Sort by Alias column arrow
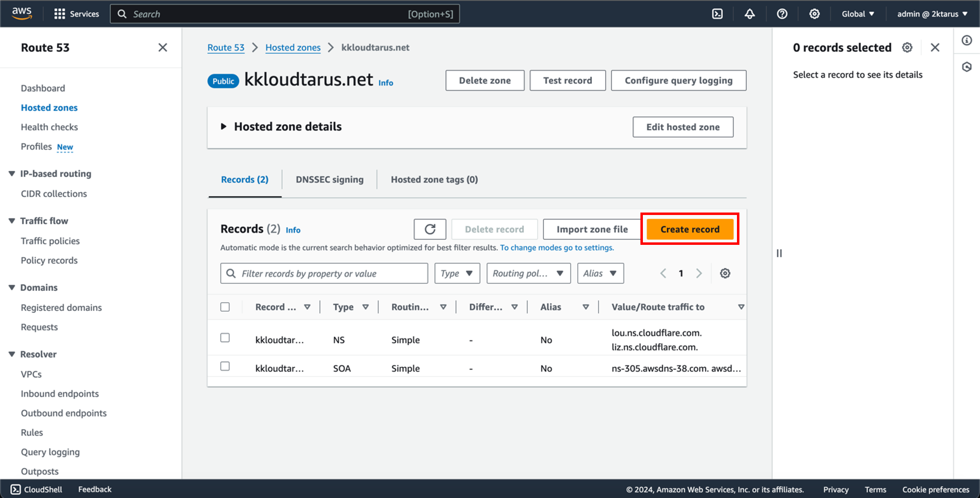This screenshot has height=498, width=980. [x=586, y=307]
